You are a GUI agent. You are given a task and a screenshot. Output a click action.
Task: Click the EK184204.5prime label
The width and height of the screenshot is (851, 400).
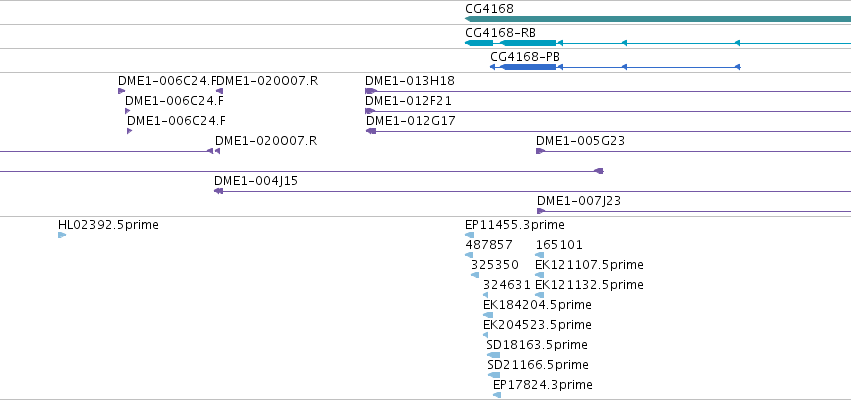click(537, 305)
